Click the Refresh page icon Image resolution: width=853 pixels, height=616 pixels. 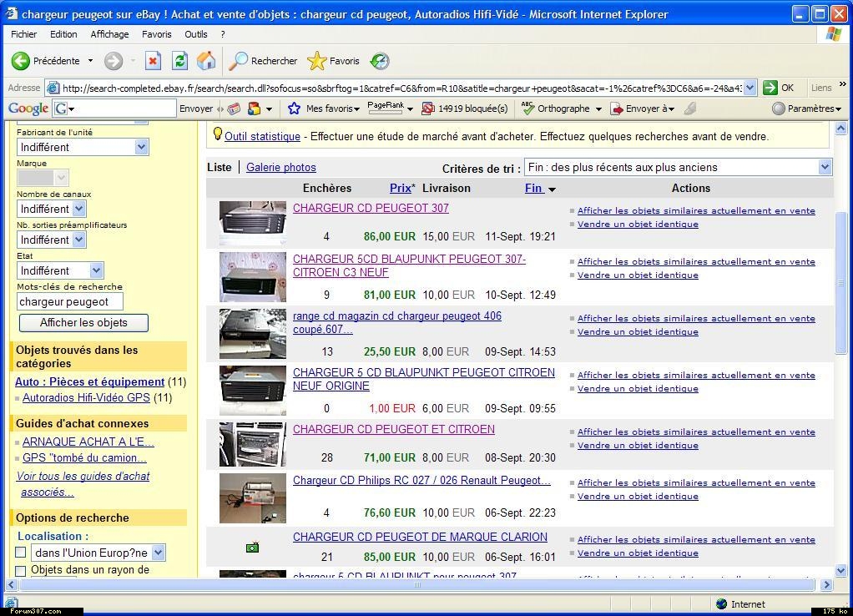tap(179, 61)
